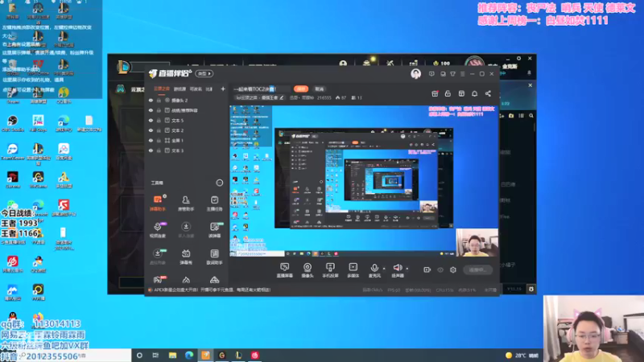
Task: Collapse the 工具箱 toolbox panel
Action: [219, 183]
